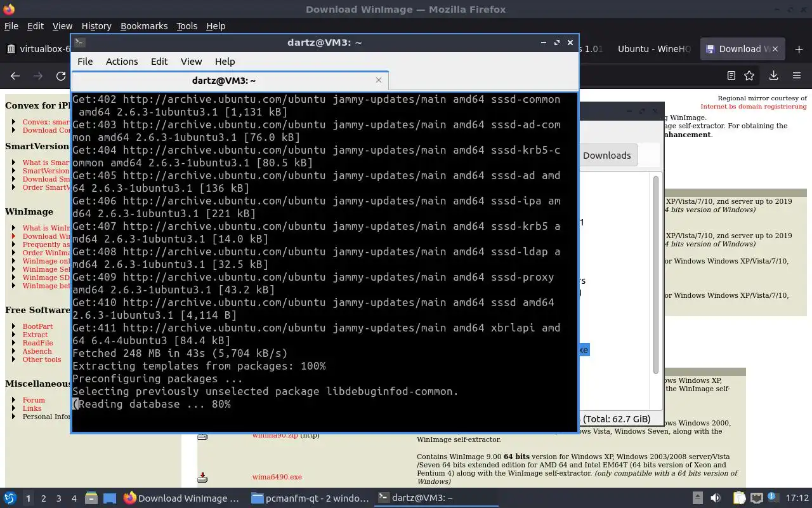Open Firefox Tools menu
This screenshot has width=812, height=508.
coord(187,26)
